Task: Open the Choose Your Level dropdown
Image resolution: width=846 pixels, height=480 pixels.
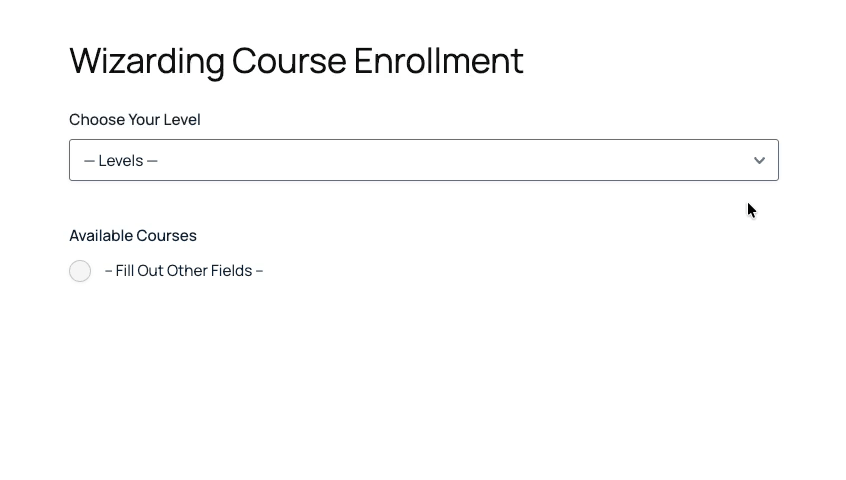Action: coord(423,160)
